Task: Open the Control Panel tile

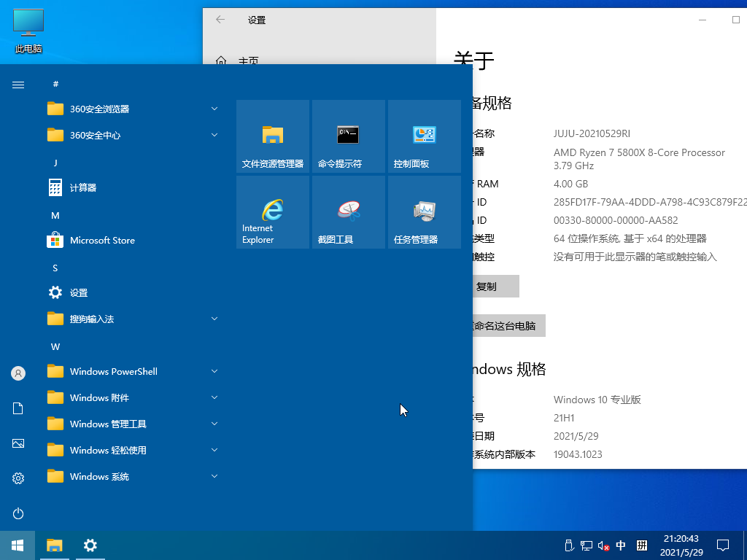Action: coord(424,136)
